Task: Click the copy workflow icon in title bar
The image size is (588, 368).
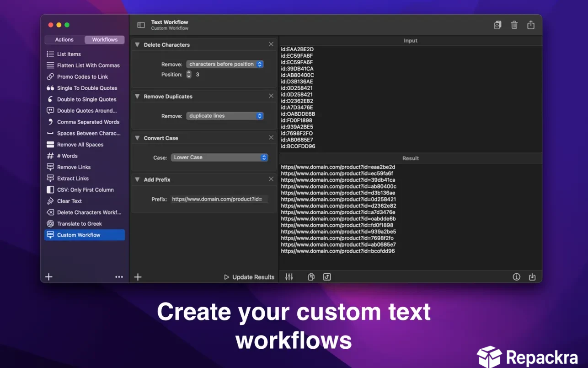Action: [x=497, y=25]
